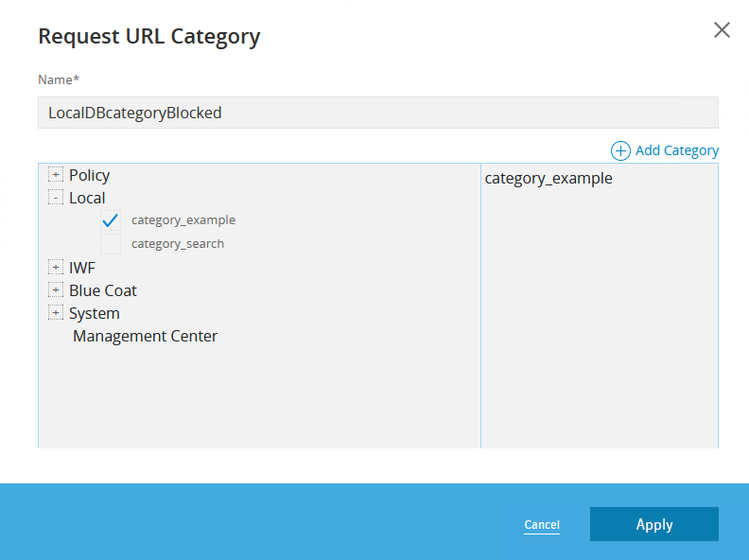Close the Request URL Category dialog
This screenshot has height=560, width=749.
click(722, 30)
